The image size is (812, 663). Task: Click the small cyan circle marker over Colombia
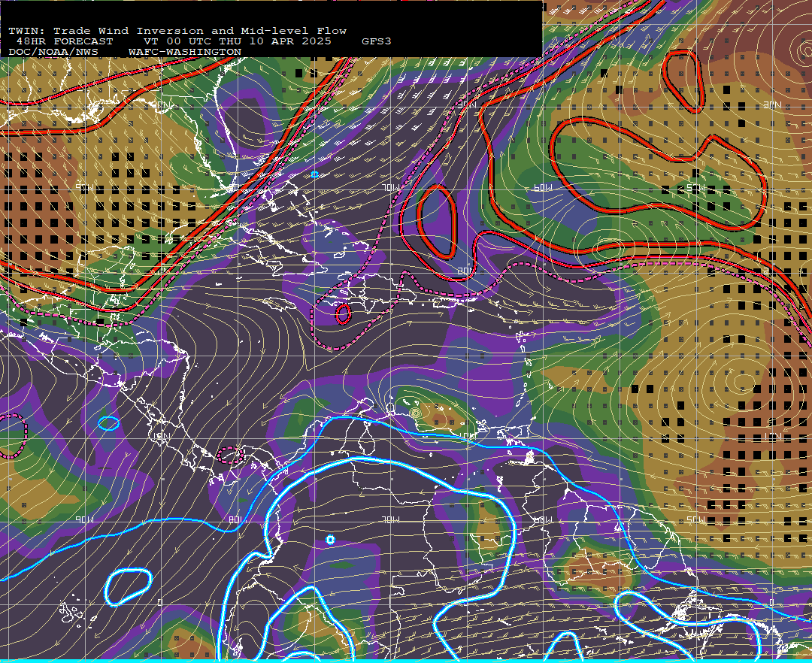pos(330,540)
